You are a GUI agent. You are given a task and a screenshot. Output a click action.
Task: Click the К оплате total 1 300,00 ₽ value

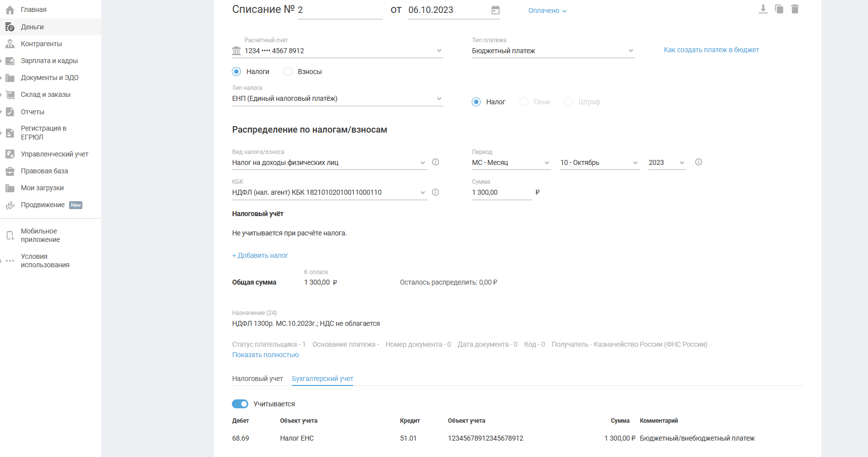(x=321, y=282)
